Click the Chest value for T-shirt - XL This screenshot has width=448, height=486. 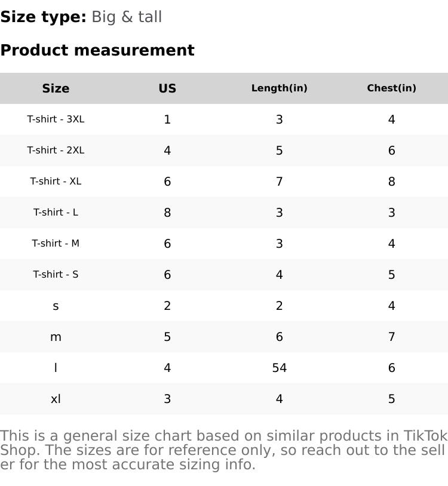tap(391, 182)
